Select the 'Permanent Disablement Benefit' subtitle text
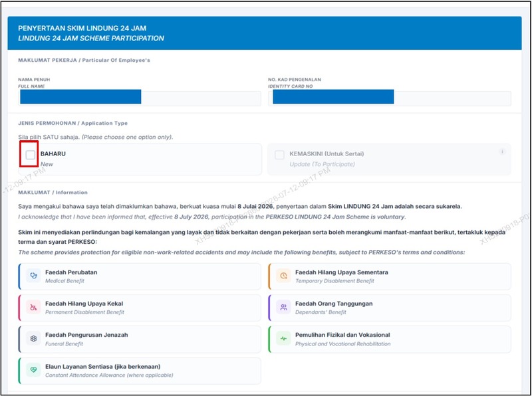The image size is (532, 396). point(84,312)
